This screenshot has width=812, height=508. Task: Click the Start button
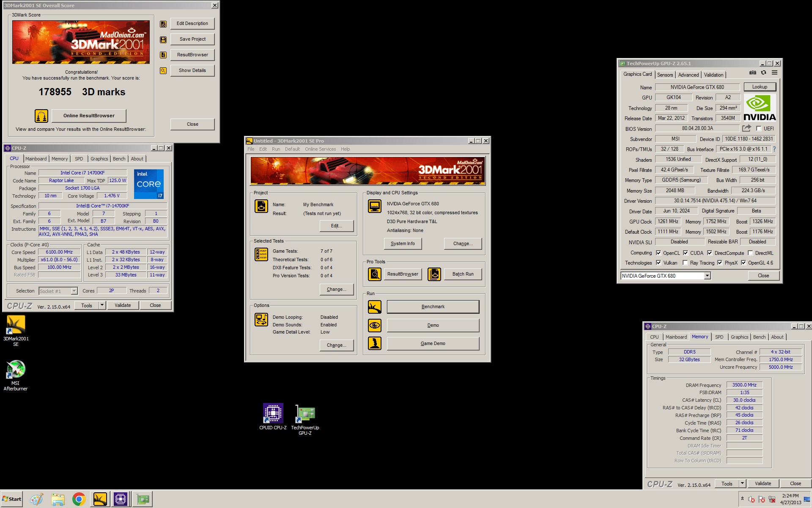(x=12, y=499)
